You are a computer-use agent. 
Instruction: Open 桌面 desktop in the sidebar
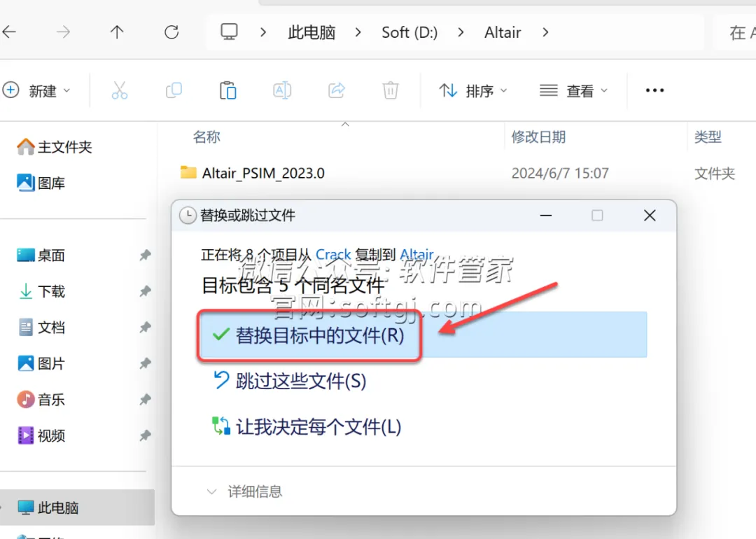pyautogui.click(x=41, y=255)
